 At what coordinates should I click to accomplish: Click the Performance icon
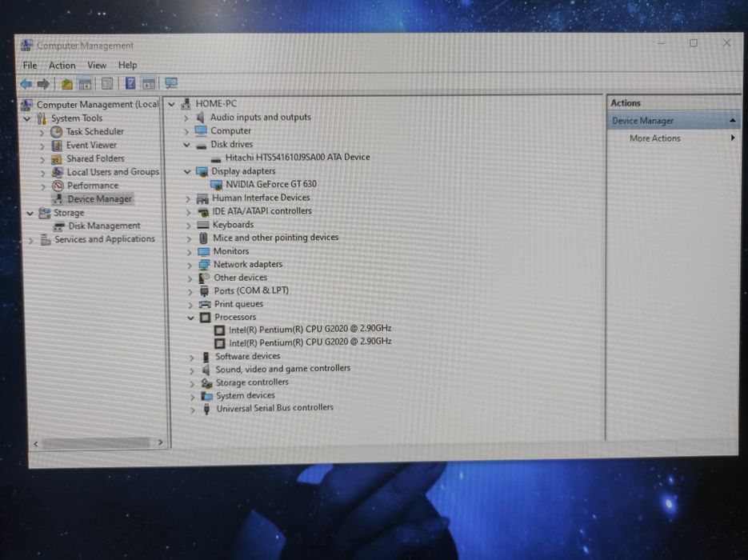pos(58,186)
